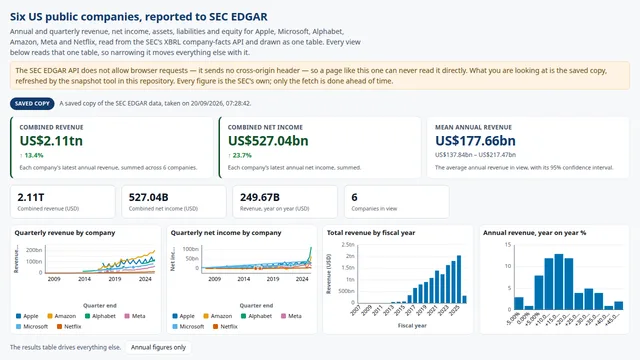Toggle Apple legend in Quarterly net income chart

(x=183, y=316)
